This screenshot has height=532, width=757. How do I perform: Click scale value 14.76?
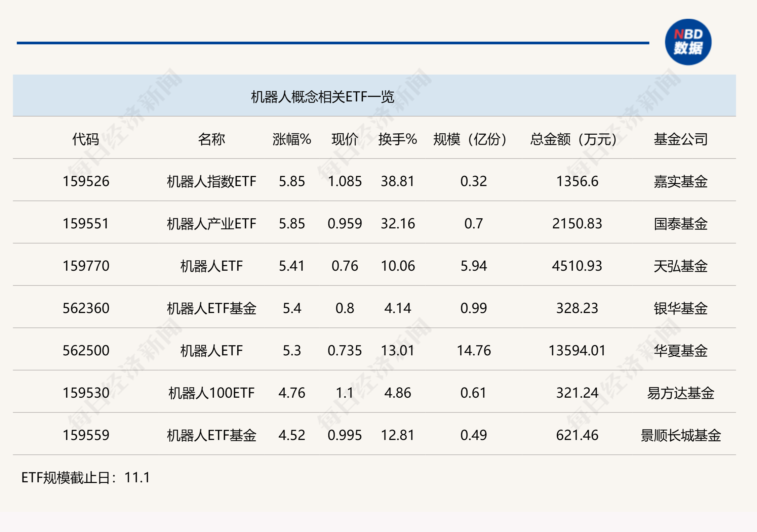click(474, 351)
